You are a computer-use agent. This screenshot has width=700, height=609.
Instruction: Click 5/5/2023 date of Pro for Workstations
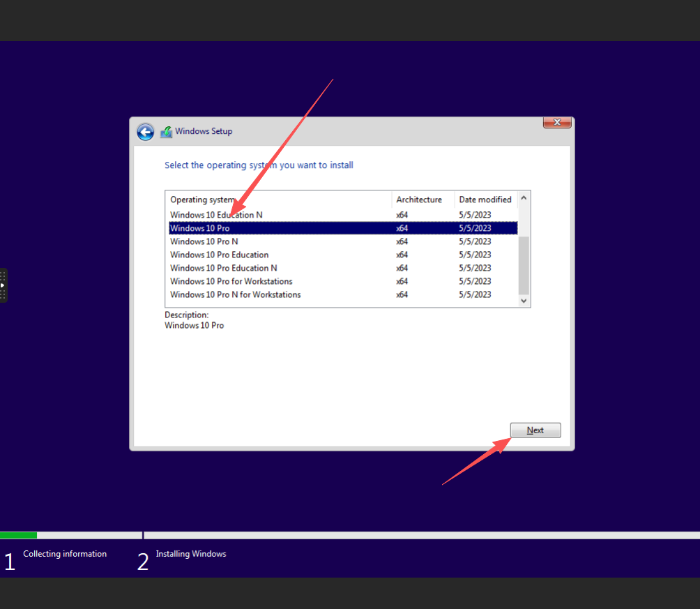(x=475, y=282)
